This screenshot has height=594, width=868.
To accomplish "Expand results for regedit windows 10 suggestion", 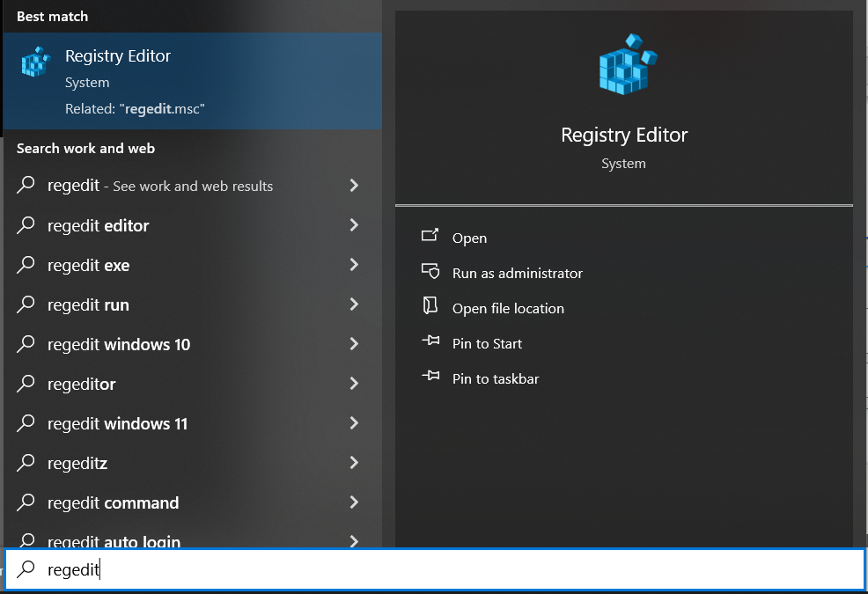I will (x=354, y=344).
